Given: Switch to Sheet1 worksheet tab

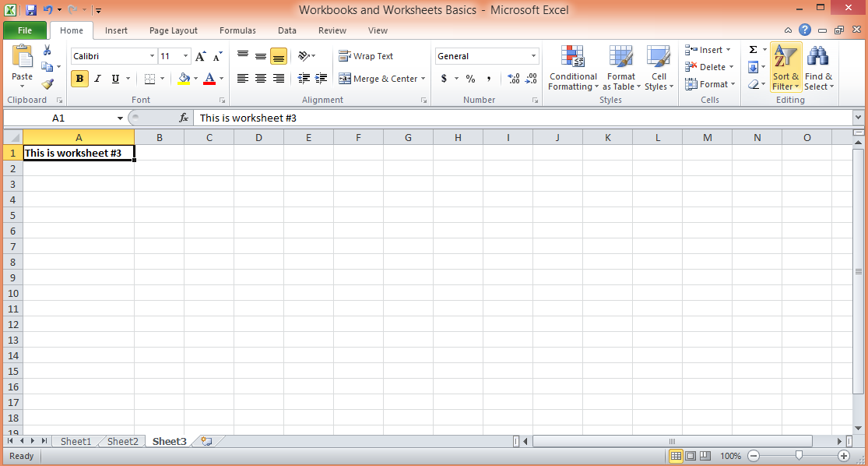Looking at the screenshot, I should (76, 441).
